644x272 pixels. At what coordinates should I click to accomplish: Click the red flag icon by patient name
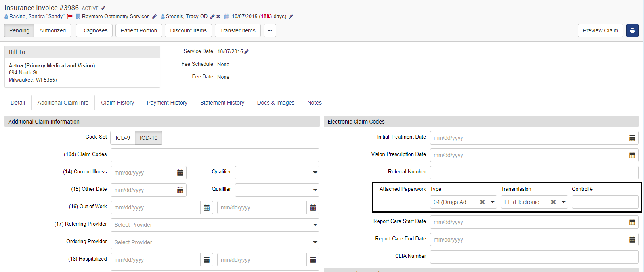tap(70, 16)
